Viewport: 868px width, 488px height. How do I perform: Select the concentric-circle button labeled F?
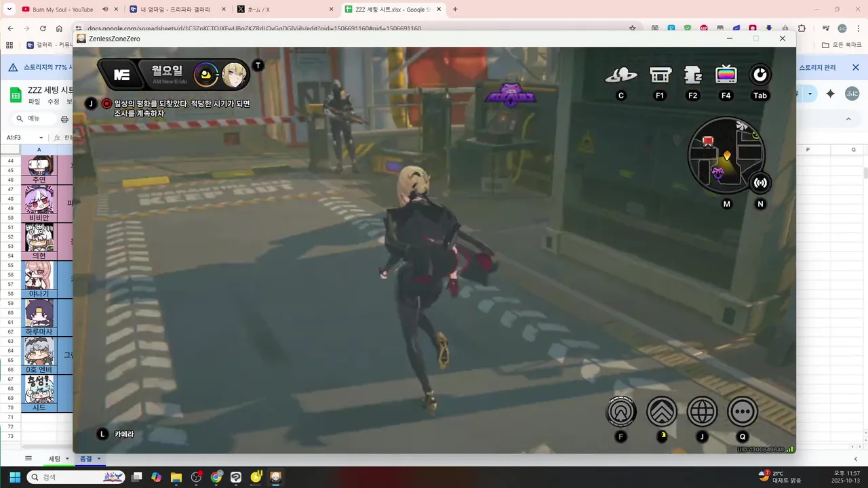click(x=621, y=411)
